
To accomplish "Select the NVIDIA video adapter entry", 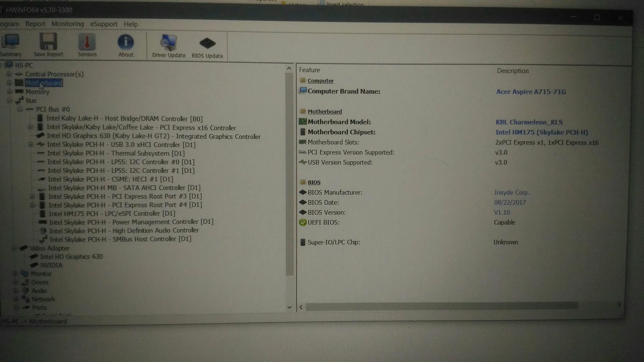I will tap(51, 265).
